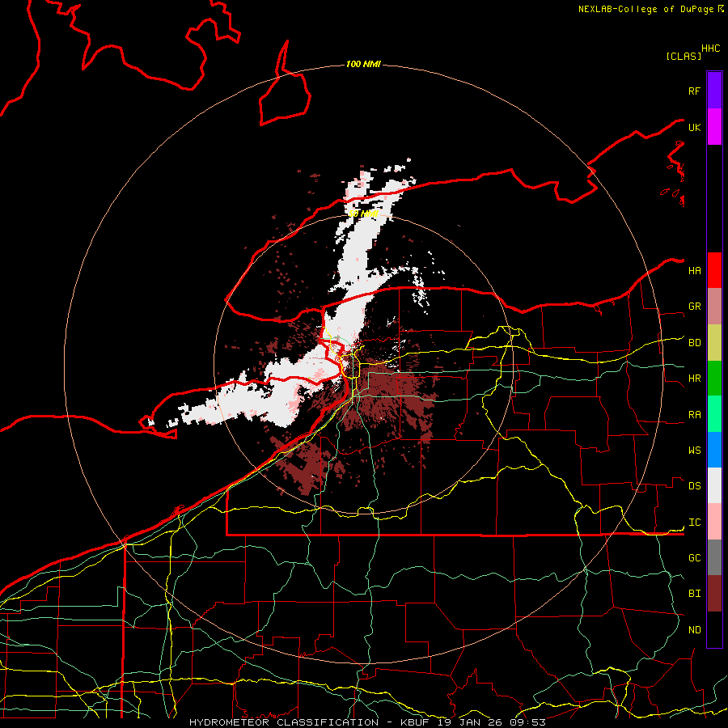The height and width of the screenshot is (728, 728).
Task: Click the WS legend label
Action: pos(695,450)
